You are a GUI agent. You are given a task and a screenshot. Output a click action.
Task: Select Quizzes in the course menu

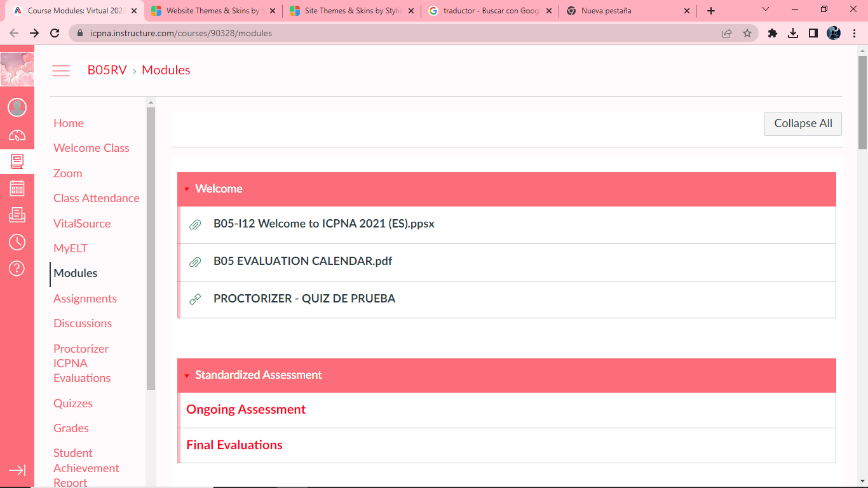[73, 403]
